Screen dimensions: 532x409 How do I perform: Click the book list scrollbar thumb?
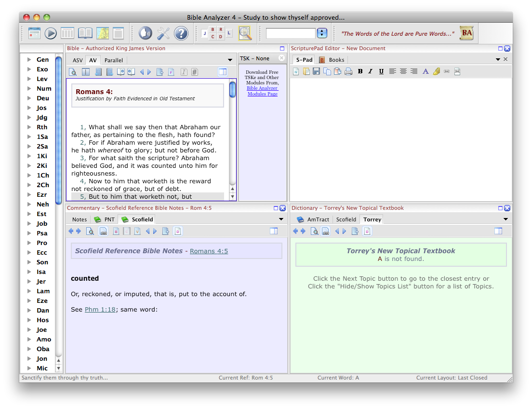58,131
